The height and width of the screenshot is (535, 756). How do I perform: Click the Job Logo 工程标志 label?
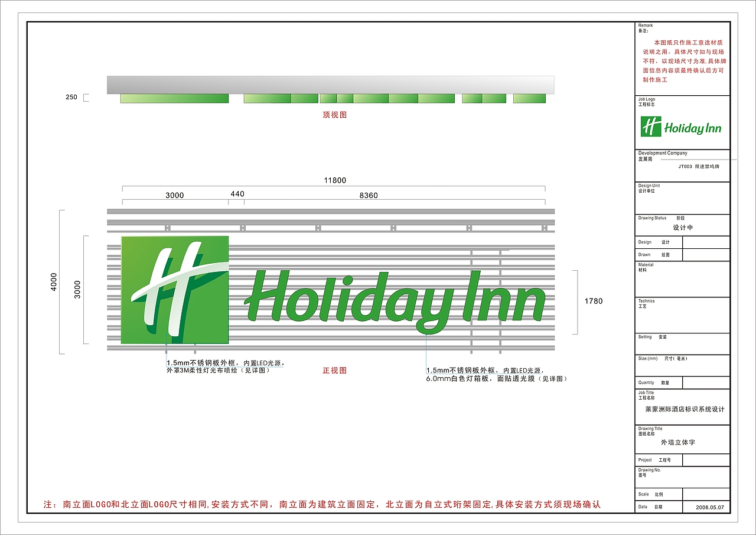[647, 102]
